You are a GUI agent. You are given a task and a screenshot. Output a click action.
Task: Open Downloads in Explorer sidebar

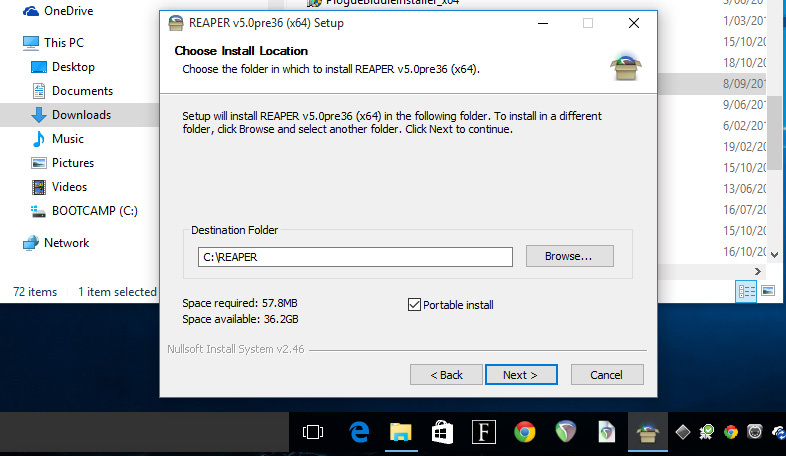pos(71,115)
